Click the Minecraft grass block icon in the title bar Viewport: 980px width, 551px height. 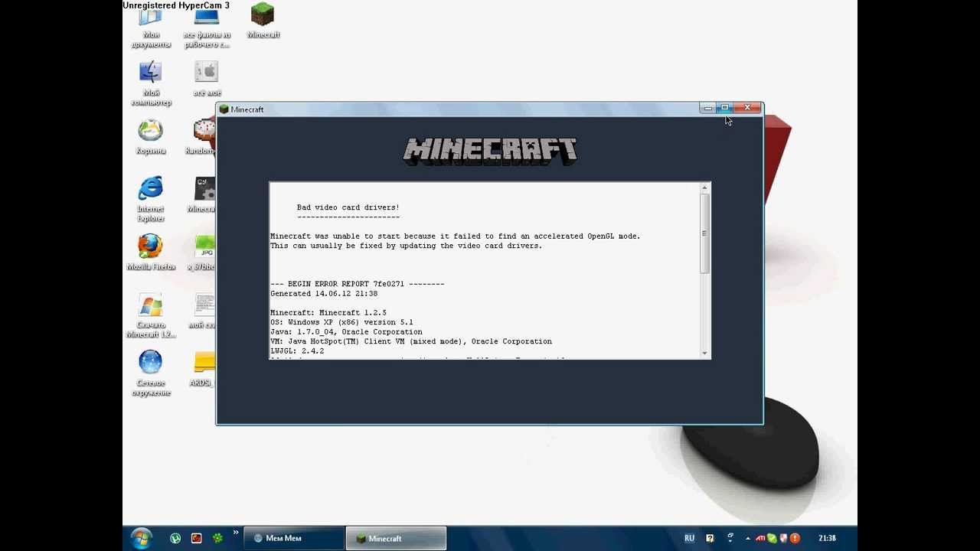pos(224,109)
